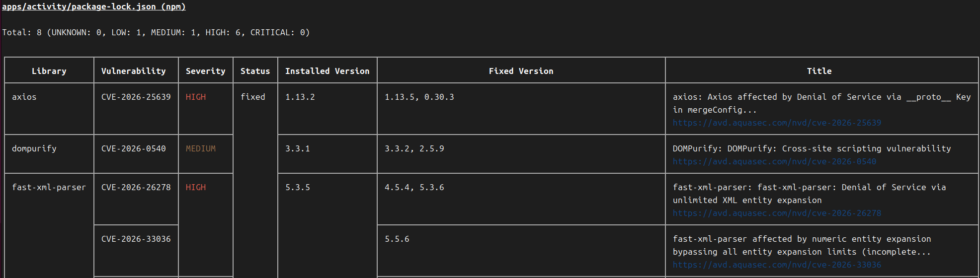Click the 'fixed' status cell
The image size is (980, 278).
coord(252,97)
